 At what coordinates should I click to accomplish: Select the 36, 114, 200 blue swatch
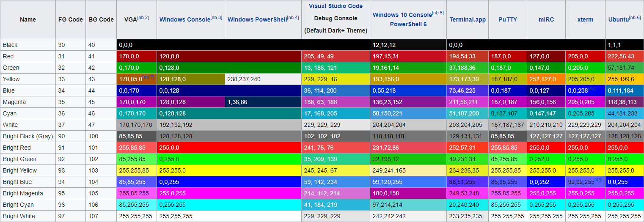pyautogui.click(x=336, y=90)
